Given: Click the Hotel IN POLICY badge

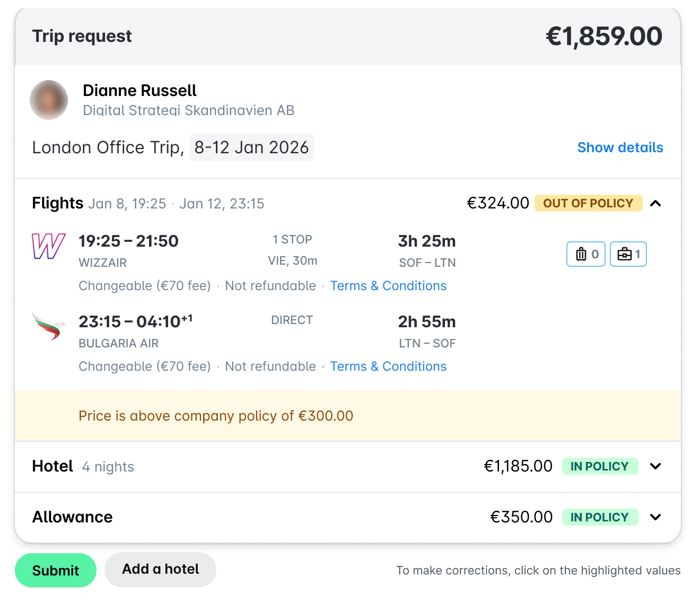Looking at the screenshot, I should click(600, 466).
